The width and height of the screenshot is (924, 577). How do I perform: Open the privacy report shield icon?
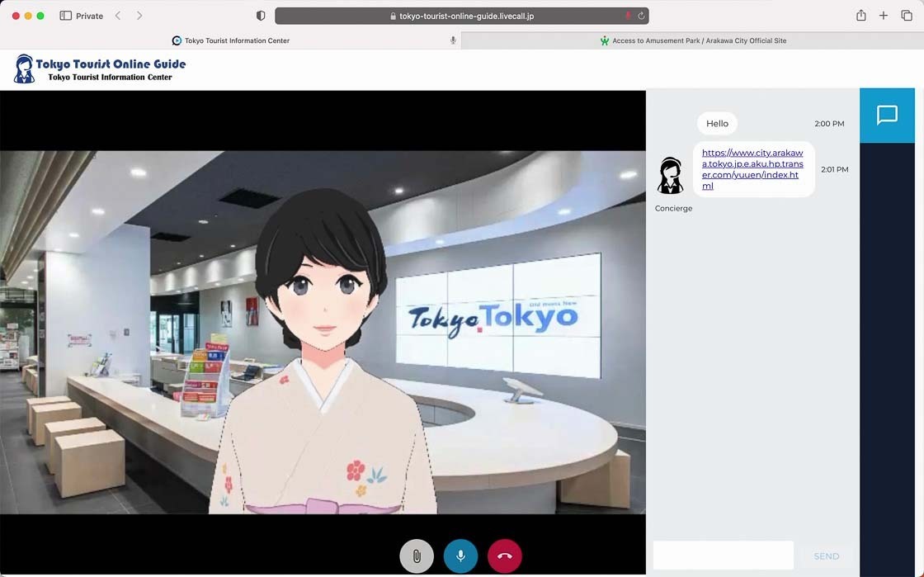click(x=261, y=16)
